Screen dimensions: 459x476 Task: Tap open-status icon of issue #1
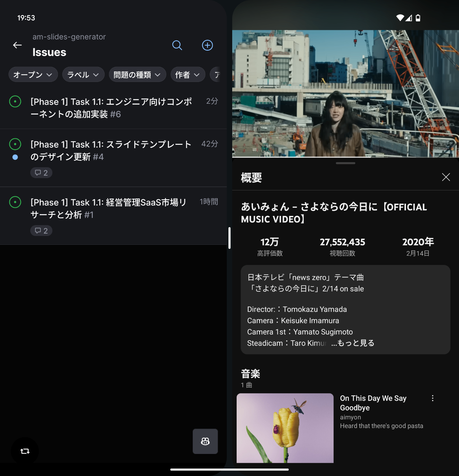(15, 202)
